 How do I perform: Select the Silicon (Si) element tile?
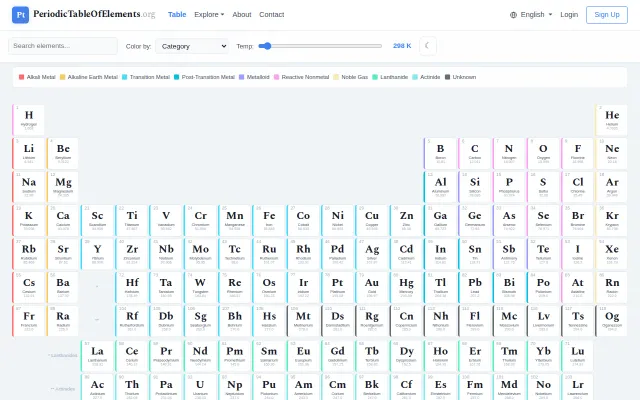(474, 187)
